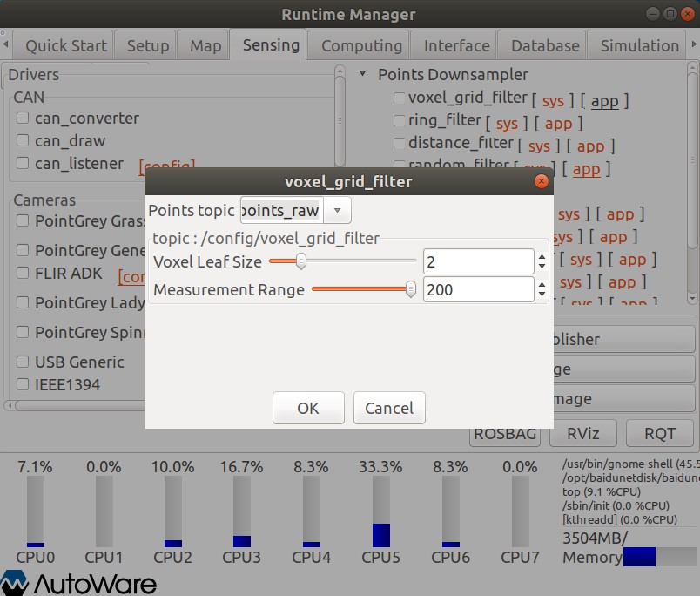The image size is (700, 596).
Task: Enable the PointGrey Spinnaker checkbox
Action: coord(23,332)
